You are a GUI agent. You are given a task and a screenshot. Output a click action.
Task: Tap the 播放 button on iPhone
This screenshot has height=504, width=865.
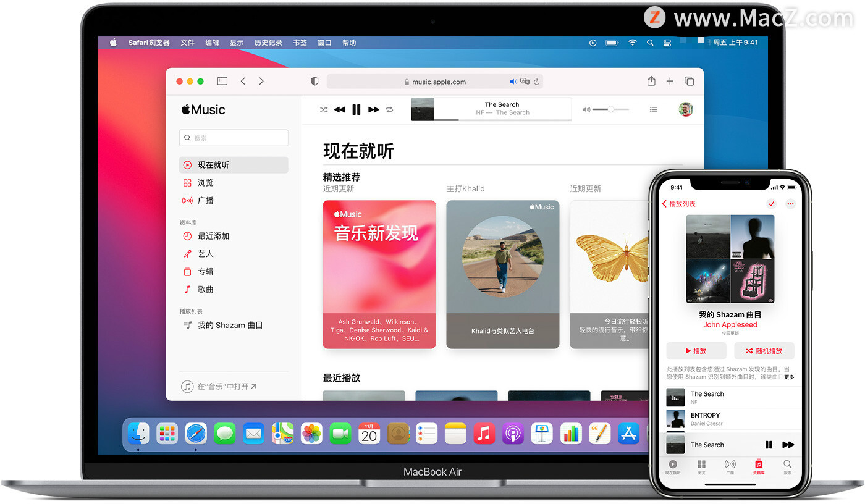(x=696, y=350)
